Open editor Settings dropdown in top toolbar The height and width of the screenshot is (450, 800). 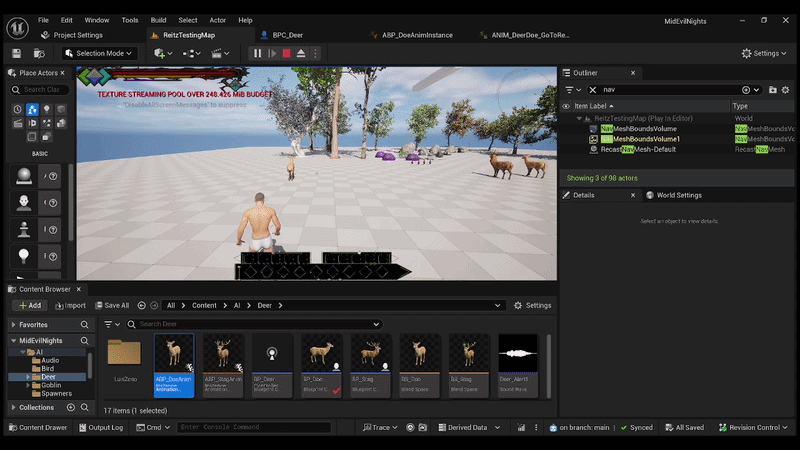click(764, 53)
